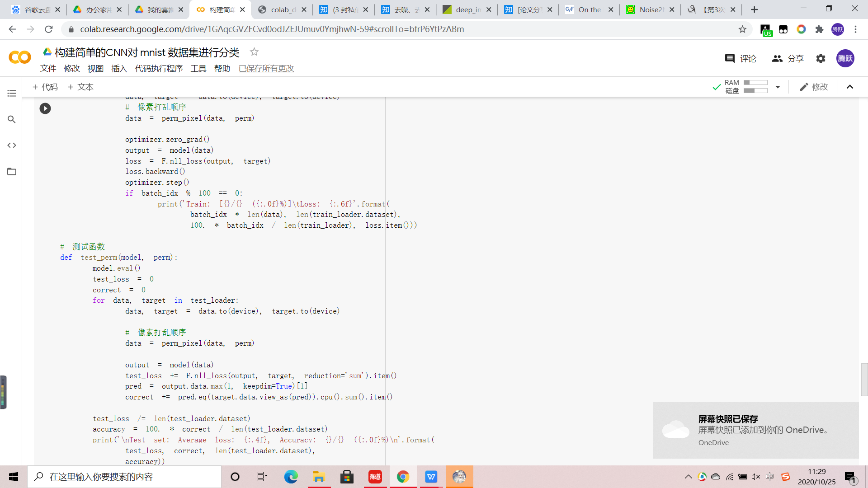This screenshot has height=488, width=868.
Task: Open the 工具 tools menu
Action: (198, 68)
